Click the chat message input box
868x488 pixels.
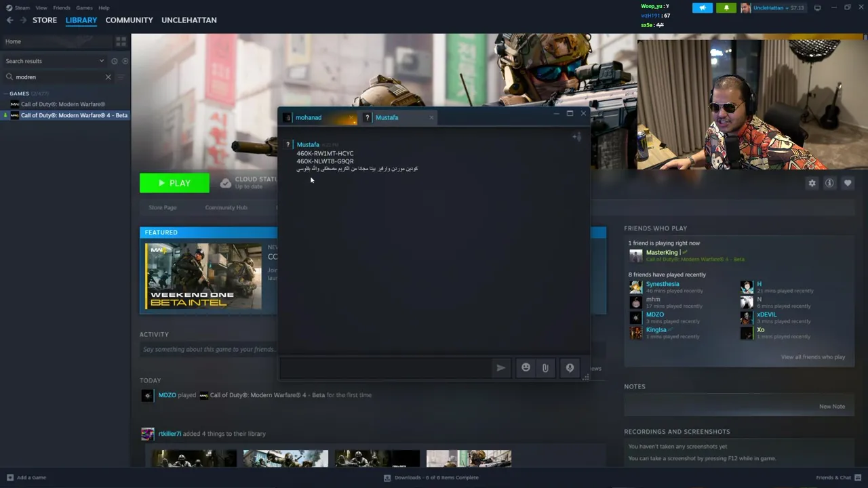pos(385,368)
